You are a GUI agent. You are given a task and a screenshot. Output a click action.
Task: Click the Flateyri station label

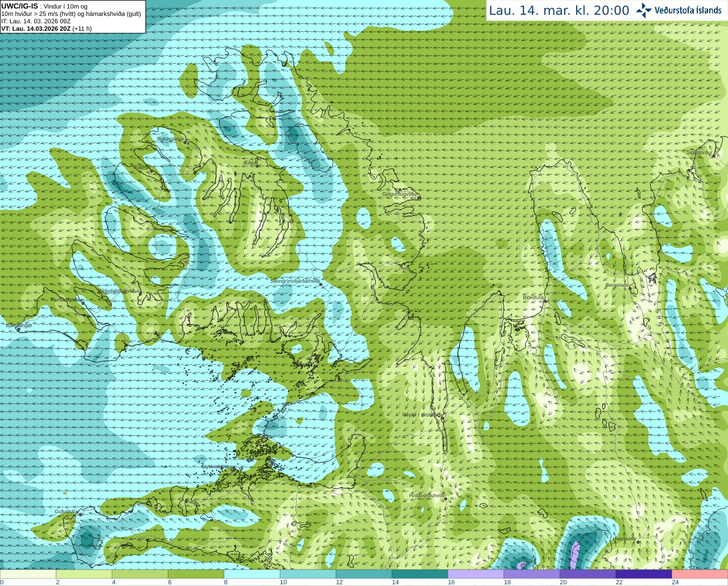point(142,167)
